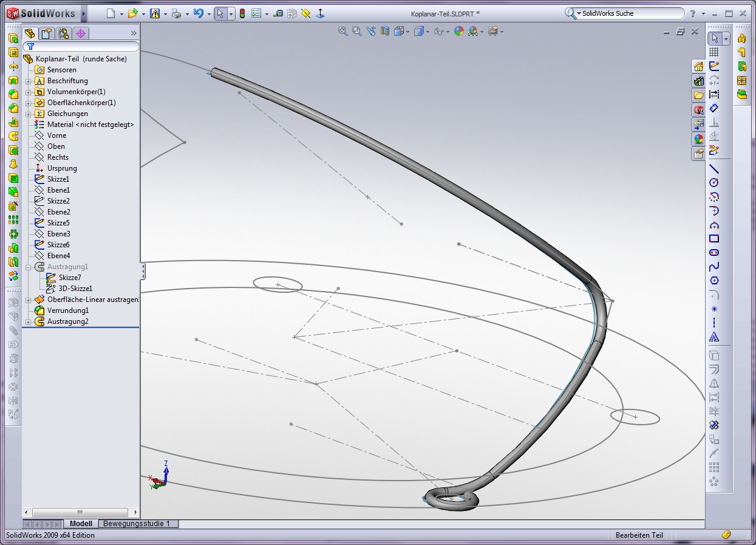
Task: Select the Spline sketch tool
Action: 714,267
